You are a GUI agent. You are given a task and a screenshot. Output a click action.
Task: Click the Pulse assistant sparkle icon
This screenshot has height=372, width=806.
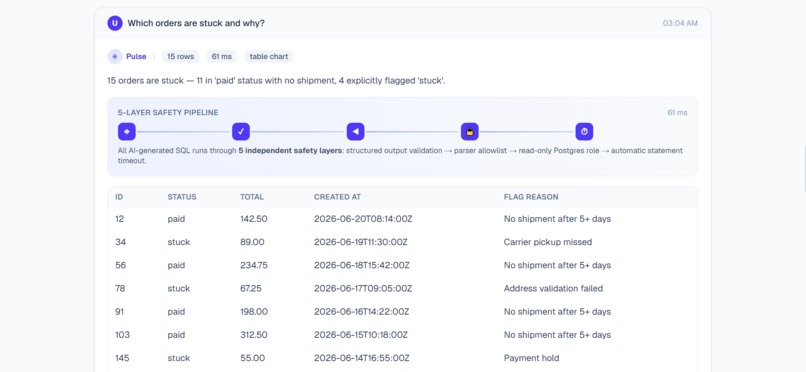[x=115, y=57]
